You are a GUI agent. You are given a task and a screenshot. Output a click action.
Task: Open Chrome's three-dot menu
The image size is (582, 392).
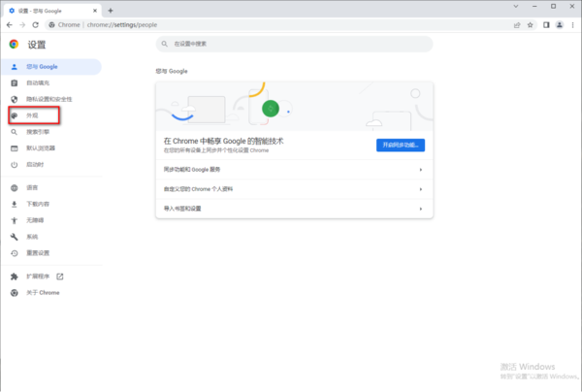coord(572,25)
